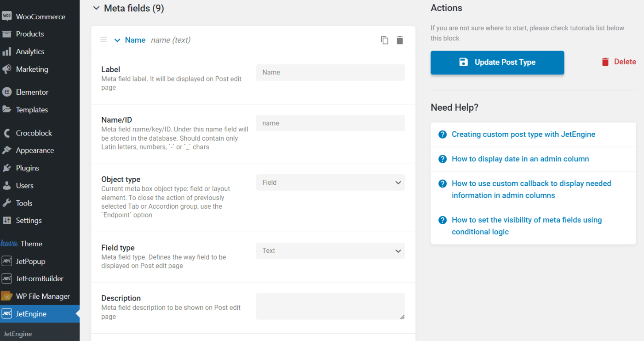Click the Update Post Type button
Image resolution: width=644 pixels, height=341 pixels.
[x=497, y=62]
